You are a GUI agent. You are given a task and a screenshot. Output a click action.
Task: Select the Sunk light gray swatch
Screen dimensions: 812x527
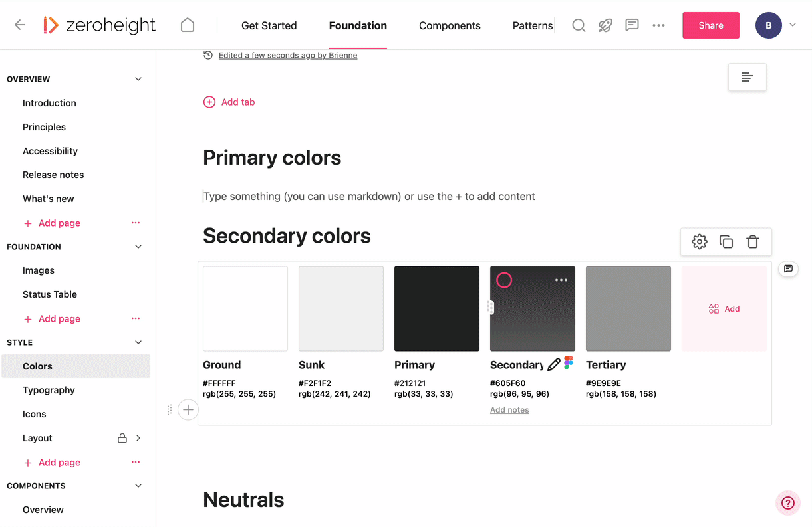341,308
